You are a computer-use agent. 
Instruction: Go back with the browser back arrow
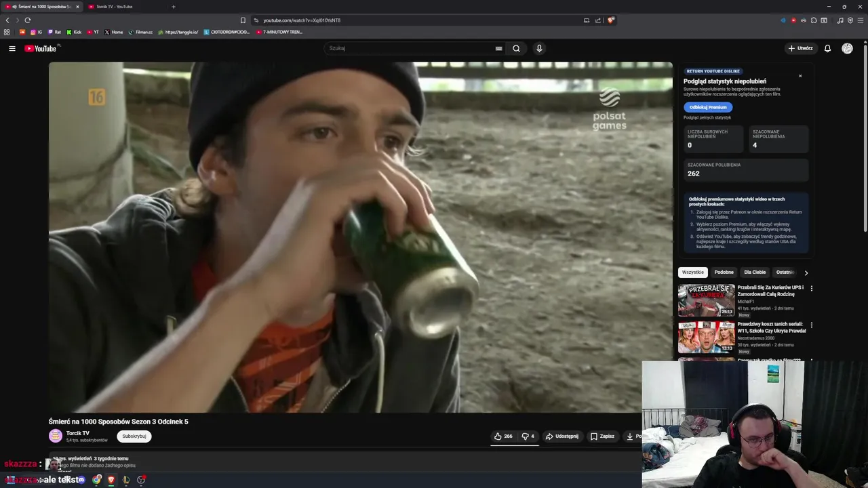(7, 20)
